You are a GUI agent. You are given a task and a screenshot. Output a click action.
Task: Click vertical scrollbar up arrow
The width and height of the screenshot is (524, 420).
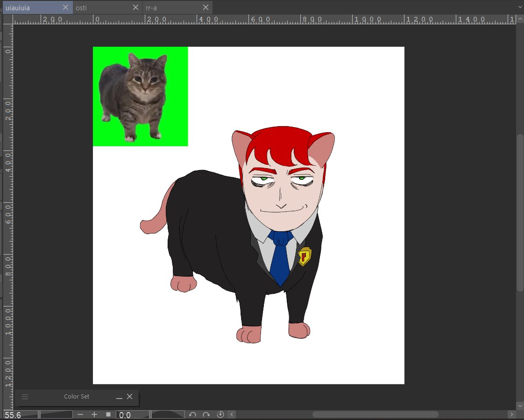coord(520,20)
